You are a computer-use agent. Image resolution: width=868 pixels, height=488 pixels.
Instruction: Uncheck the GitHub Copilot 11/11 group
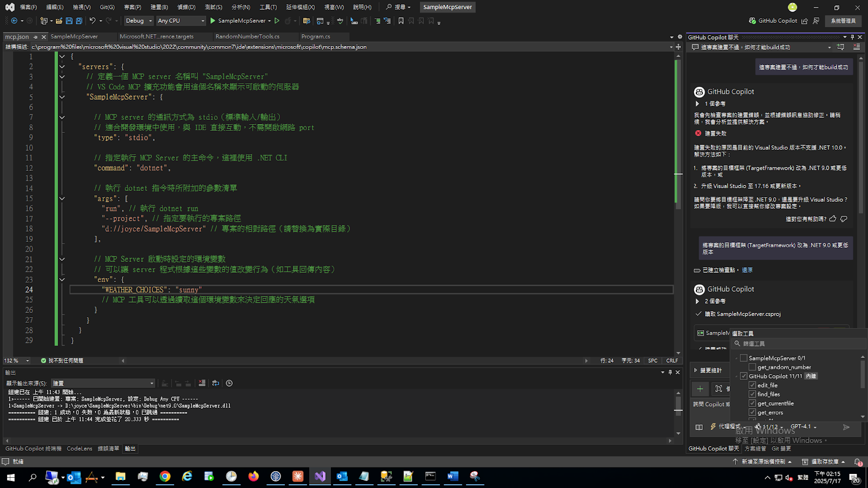click(744, 376)
